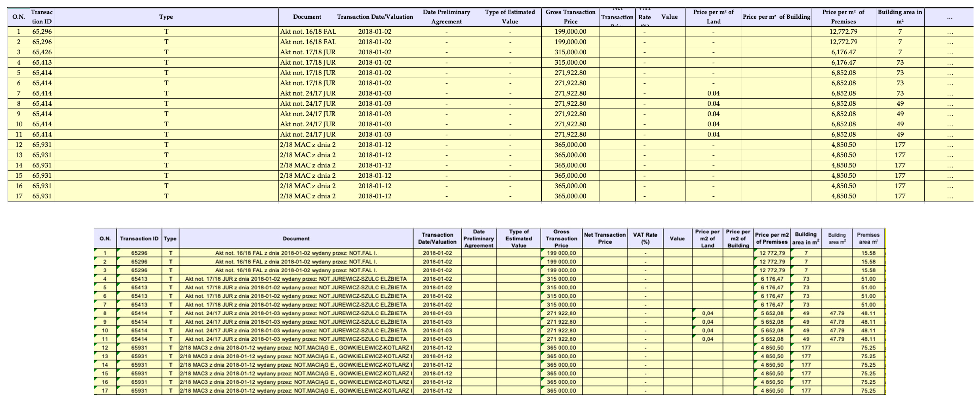Select row number 3 in the lower table

pyautogui.click(x=105, y=270)
